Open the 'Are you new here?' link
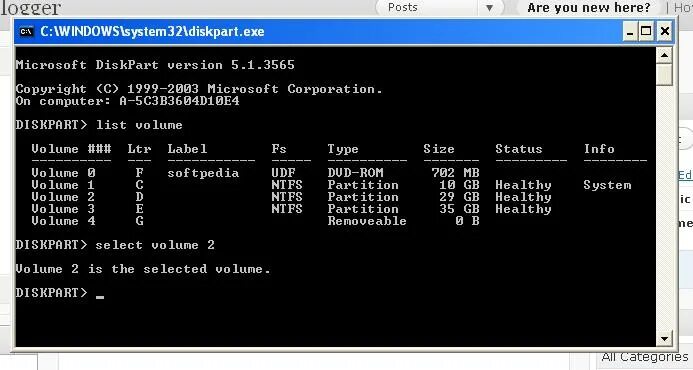Viewport: 693px width, 370px height. 589,8
